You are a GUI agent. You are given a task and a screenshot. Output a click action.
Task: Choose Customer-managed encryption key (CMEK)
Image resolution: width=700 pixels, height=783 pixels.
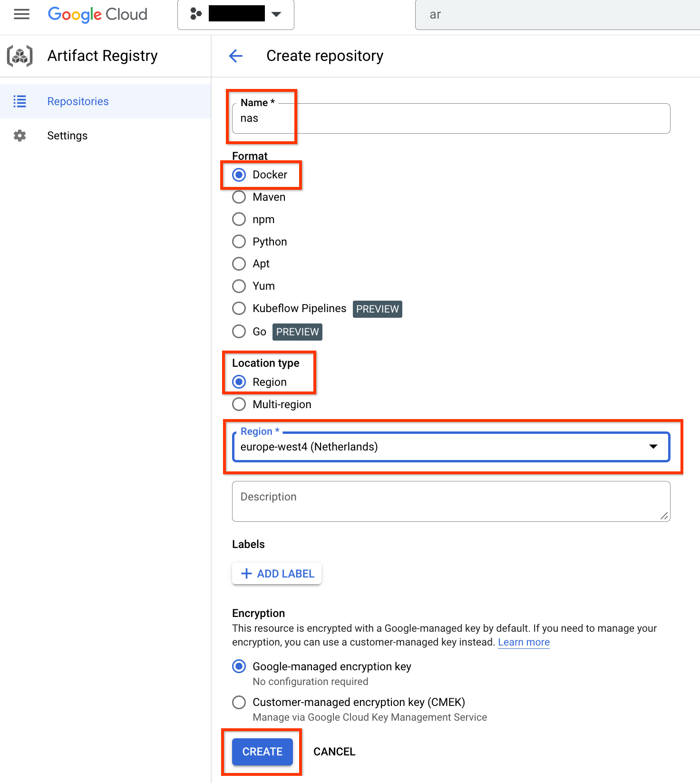[x=239, y=702]
